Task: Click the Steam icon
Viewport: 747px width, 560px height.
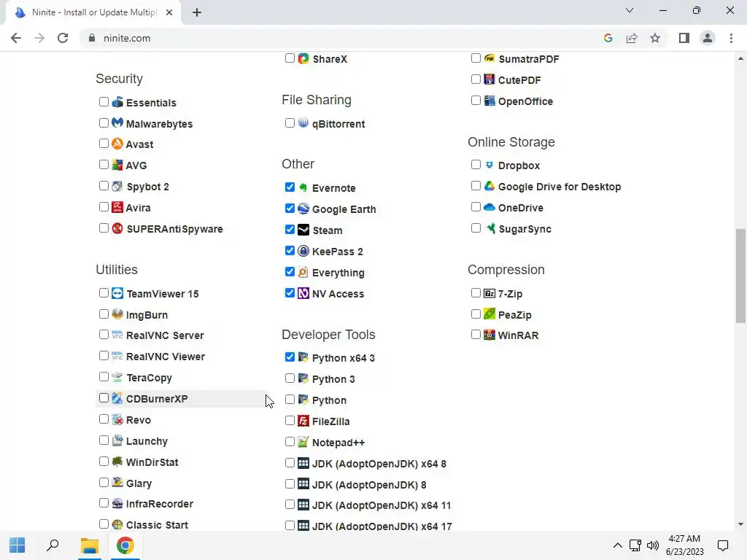Action: (x=303, y=230)
